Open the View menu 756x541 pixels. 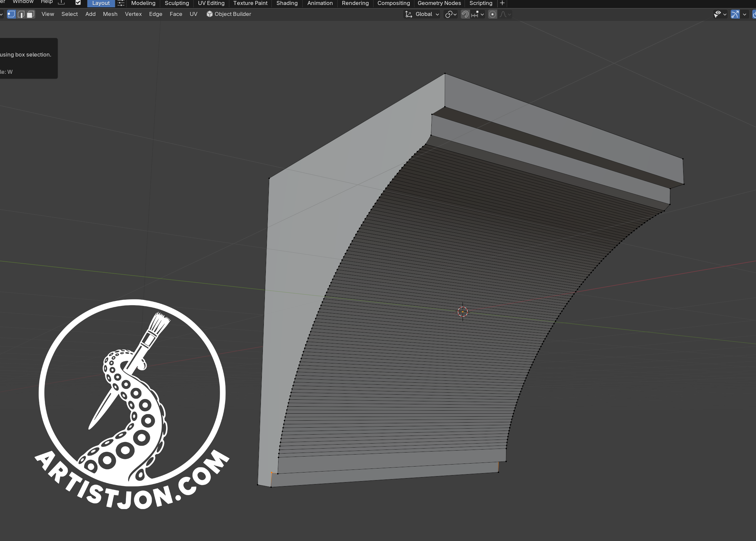48,14
